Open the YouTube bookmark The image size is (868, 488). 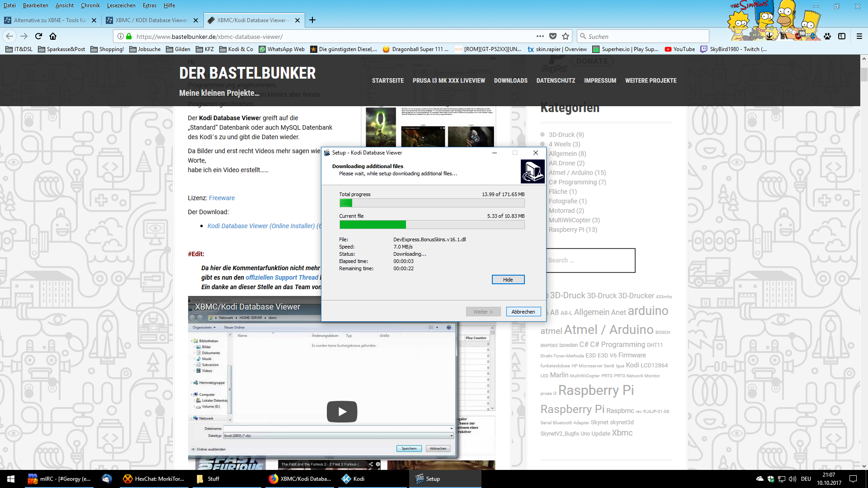tap(679, 49)
